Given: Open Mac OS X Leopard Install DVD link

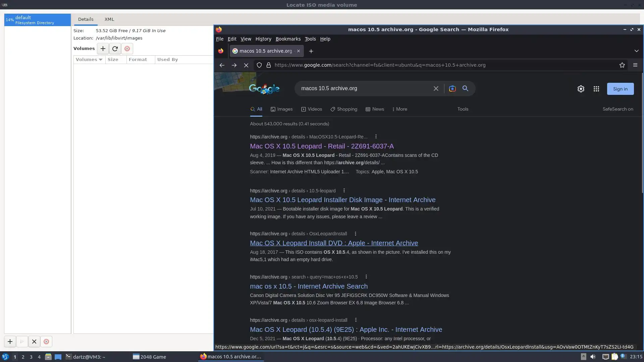Looking at the screenshot, I should 334,243.
